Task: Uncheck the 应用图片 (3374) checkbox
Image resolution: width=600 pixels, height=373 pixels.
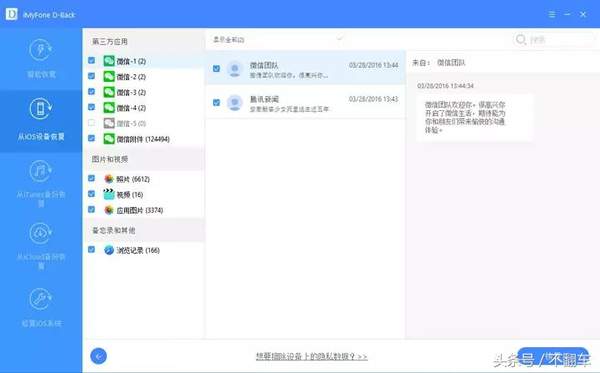Action: coord(91,209)
